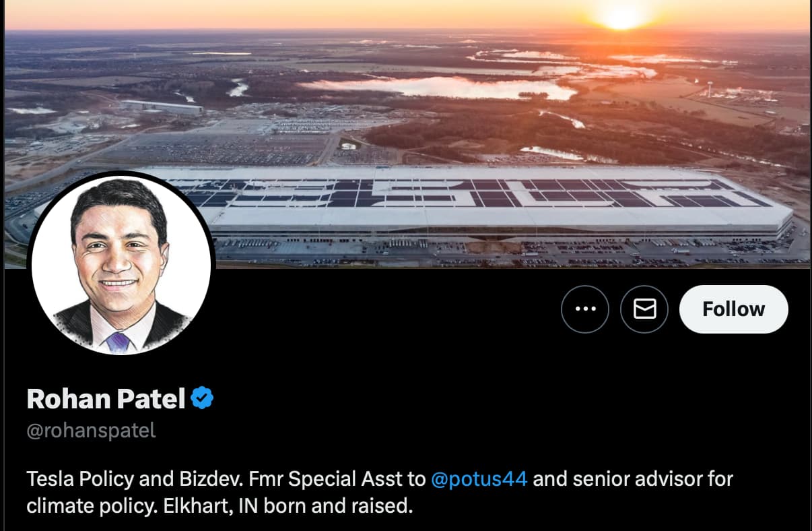Click the envelope direct message icon
The height and width of the screenshot is (531, 812).
coord(644,309)
